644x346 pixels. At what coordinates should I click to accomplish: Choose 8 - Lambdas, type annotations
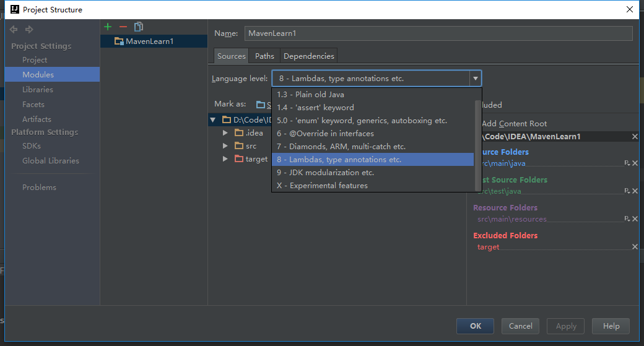coord(373,160)
